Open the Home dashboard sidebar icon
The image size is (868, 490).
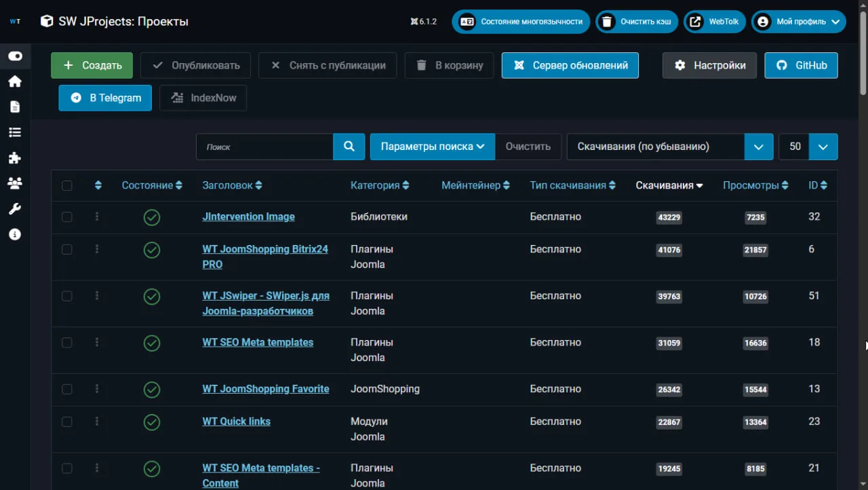pyautogui.click(x=15, y=81)
